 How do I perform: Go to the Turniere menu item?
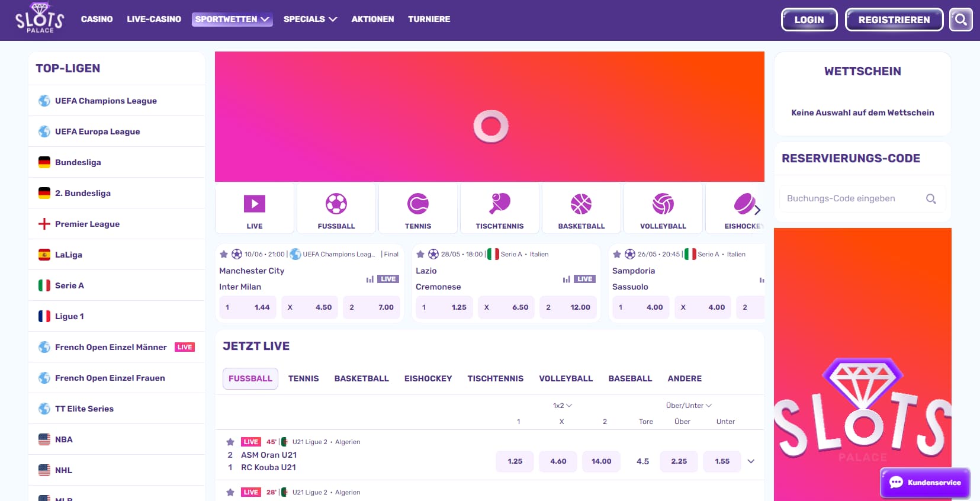429,19
